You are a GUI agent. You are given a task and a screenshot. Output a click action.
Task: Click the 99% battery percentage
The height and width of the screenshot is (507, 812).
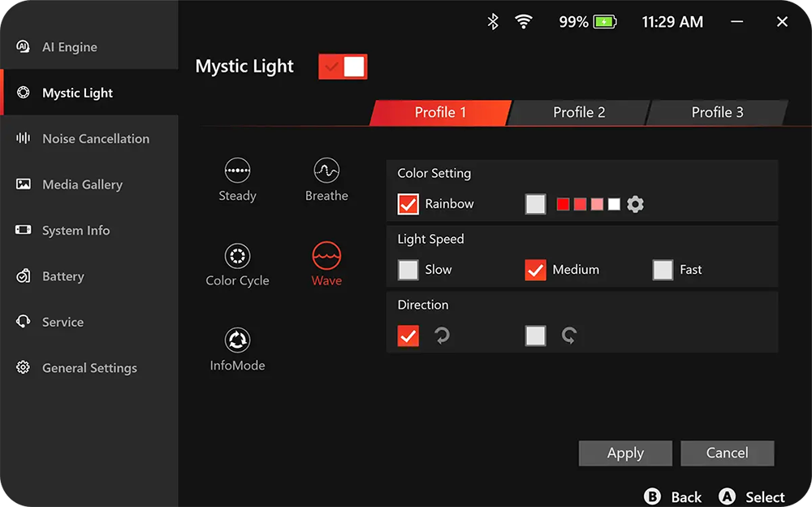click(573, 22)
